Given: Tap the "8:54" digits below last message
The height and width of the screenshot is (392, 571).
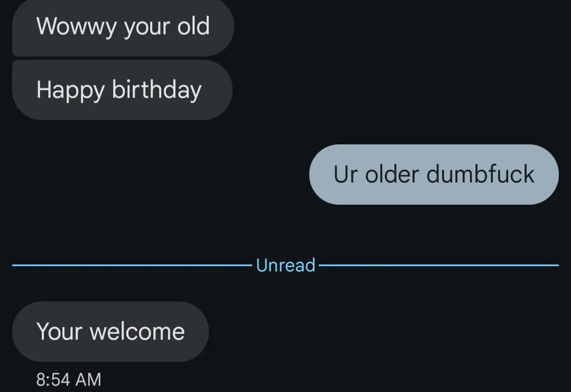Looking at the screenshot, I should pos(53,379).
